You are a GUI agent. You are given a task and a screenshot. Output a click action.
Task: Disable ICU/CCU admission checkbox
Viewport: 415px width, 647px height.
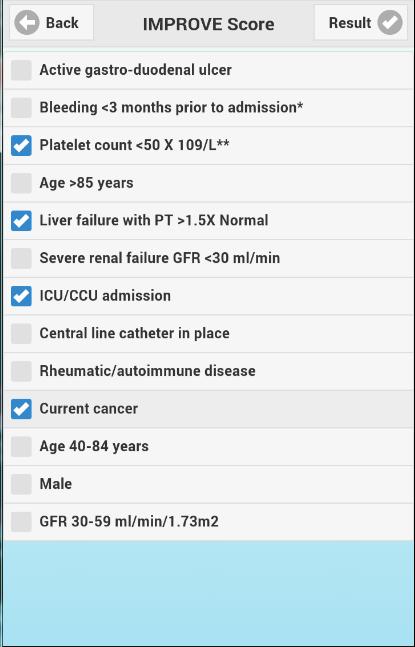tap(21, 296)
